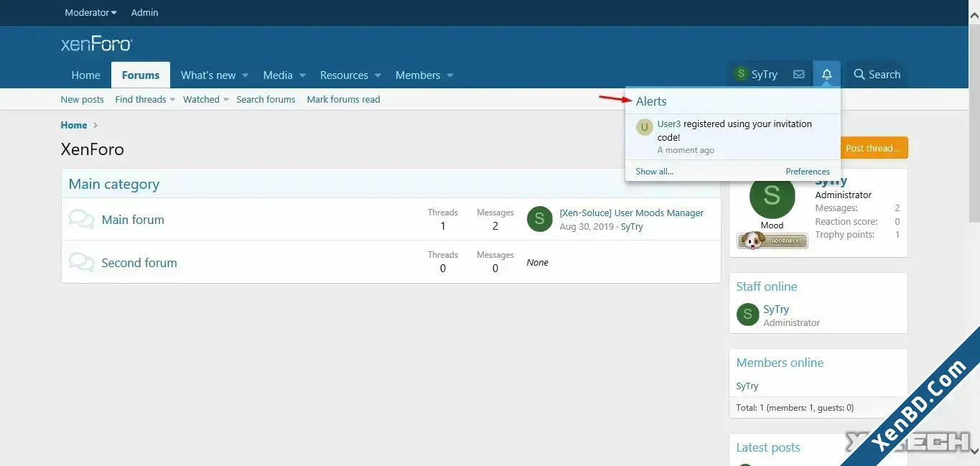Open the Home tab
Viewport: 980px width, 466px height.
85,75
